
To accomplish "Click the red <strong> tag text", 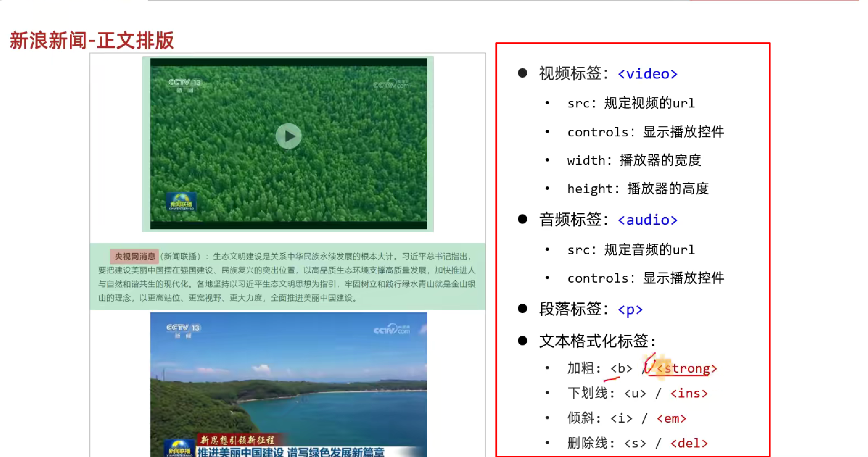I will (687, 368).
